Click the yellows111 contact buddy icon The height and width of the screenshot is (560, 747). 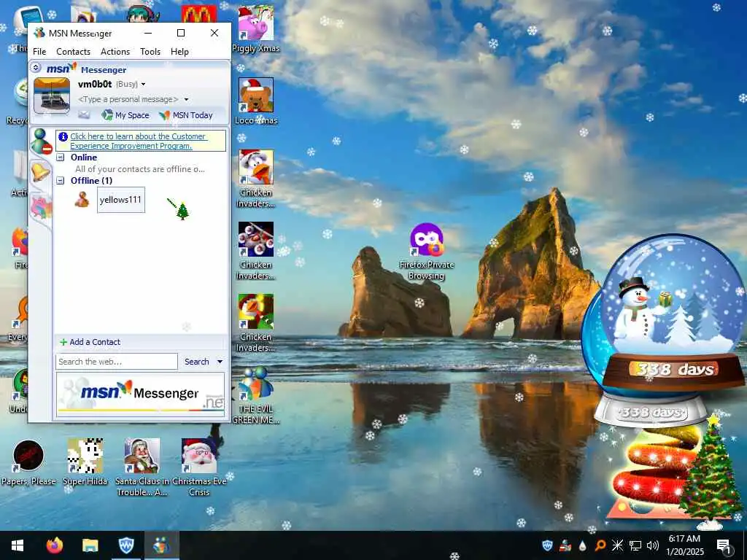(82, 200)
